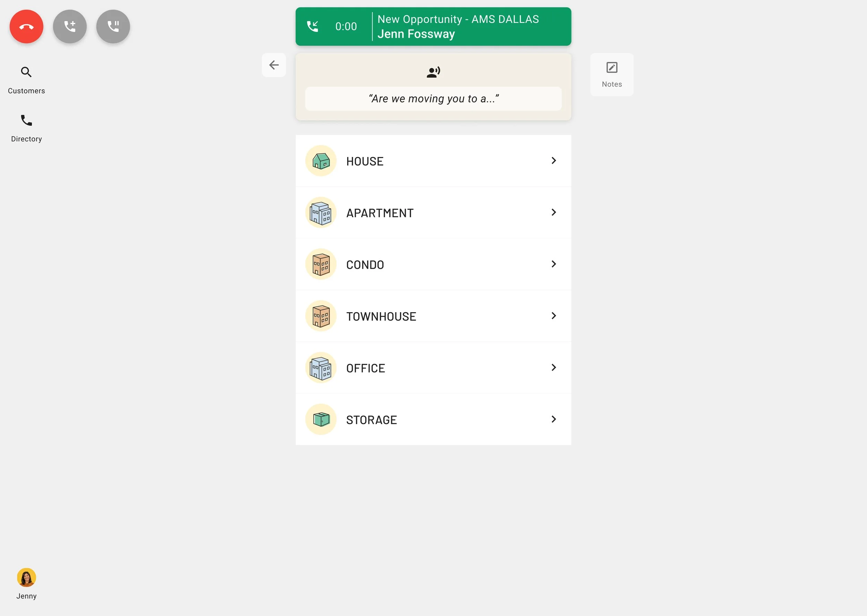Image resolution: width=867 pixels, height=616 pixels.
Task: Click the green incoming call banner
Action: 433,27
